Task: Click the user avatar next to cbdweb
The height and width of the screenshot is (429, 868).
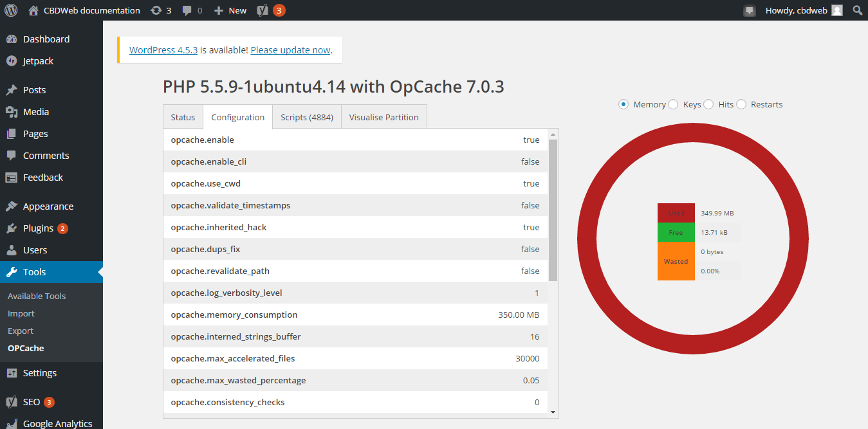Action: click(x=836, y=10)
